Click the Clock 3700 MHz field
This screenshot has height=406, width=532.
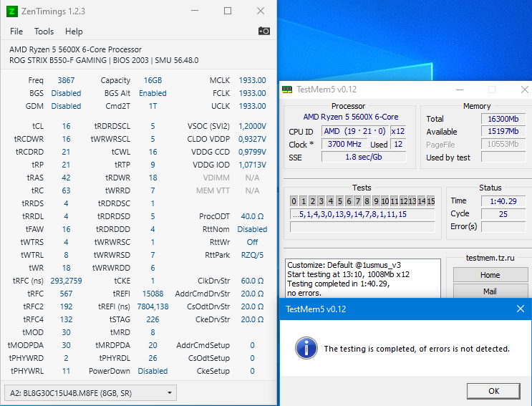click(344, 144)
